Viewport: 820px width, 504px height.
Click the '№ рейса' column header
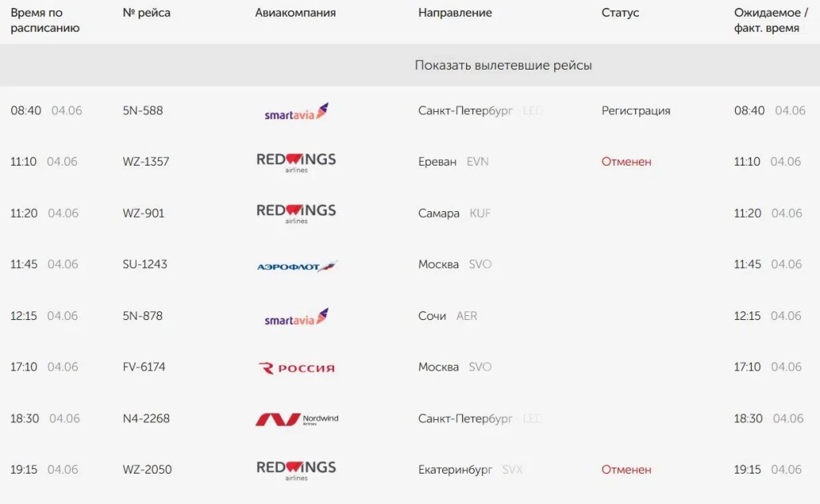click(x=147, y=13)
